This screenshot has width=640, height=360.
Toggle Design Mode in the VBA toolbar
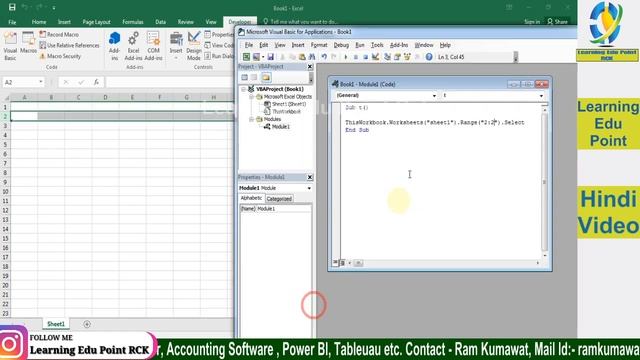(376, 57)
